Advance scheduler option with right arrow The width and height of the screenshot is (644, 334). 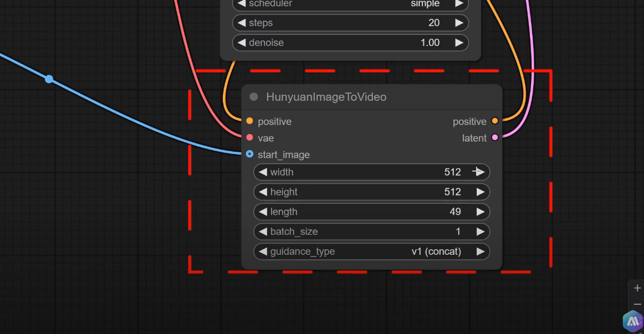(459, 3)
